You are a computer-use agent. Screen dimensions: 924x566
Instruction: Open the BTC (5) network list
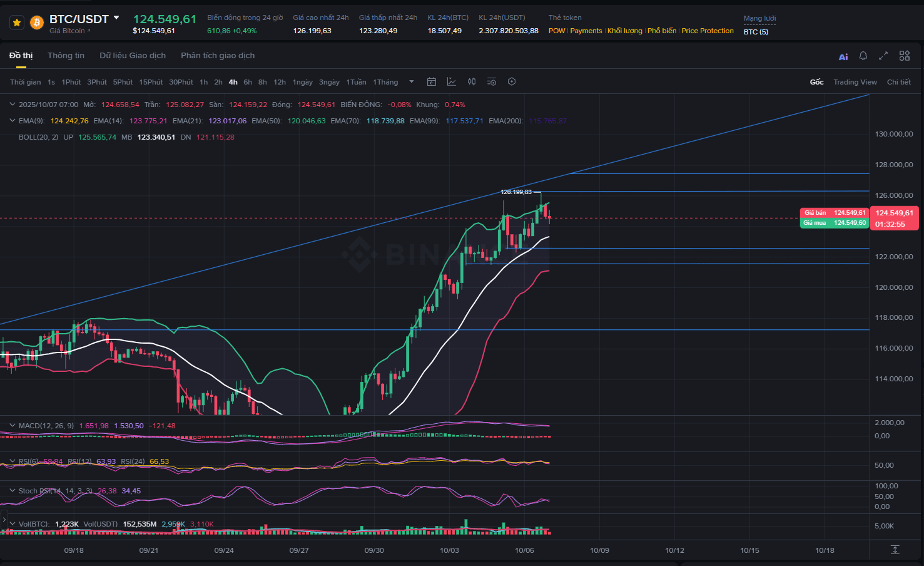click(x=756, y=32)
